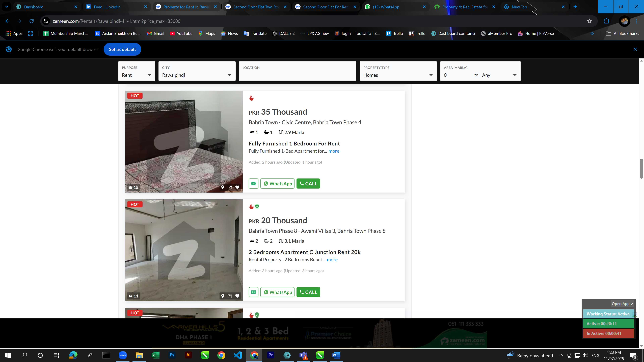Open Gmail bookmark
644x362 pixels.
coord(155,34)
